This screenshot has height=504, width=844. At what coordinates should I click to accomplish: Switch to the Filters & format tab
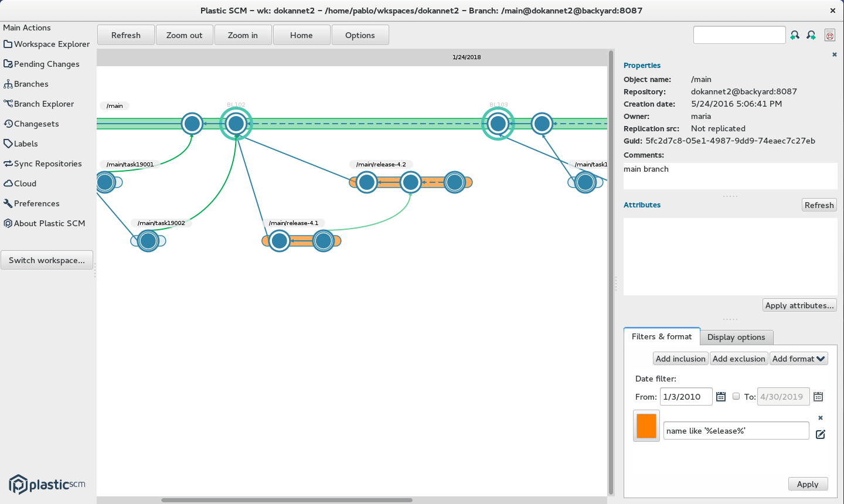[662, 336]
